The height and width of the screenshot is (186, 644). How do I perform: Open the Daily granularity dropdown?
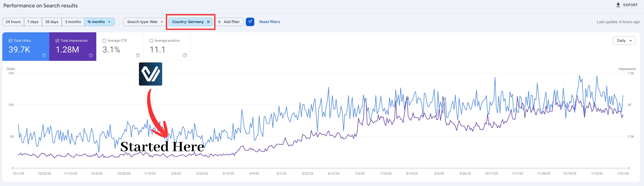pyautogui.click(x=624, y=41)
